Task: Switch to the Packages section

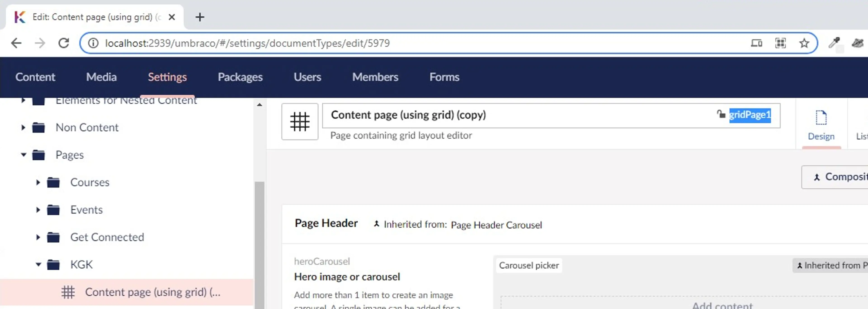Action: (240, 77)
